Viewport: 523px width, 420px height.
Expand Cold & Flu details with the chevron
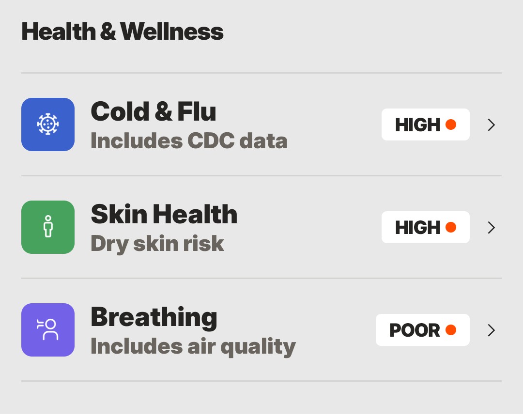(x=491, y=125)
